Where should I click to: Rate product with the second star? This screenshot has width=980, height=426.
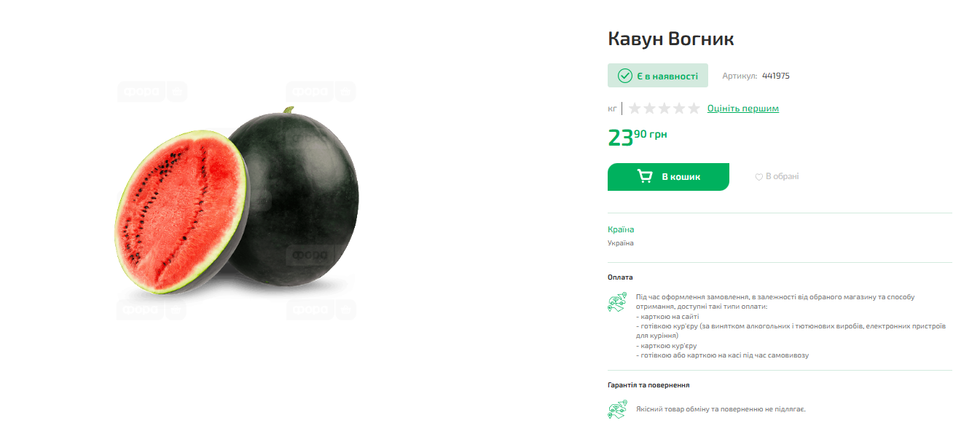click(649, 109)
